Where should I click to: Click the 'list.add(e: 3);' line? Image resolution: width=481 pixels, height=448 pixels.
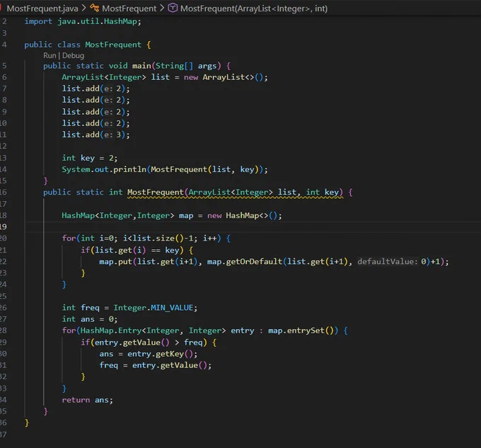95,134
